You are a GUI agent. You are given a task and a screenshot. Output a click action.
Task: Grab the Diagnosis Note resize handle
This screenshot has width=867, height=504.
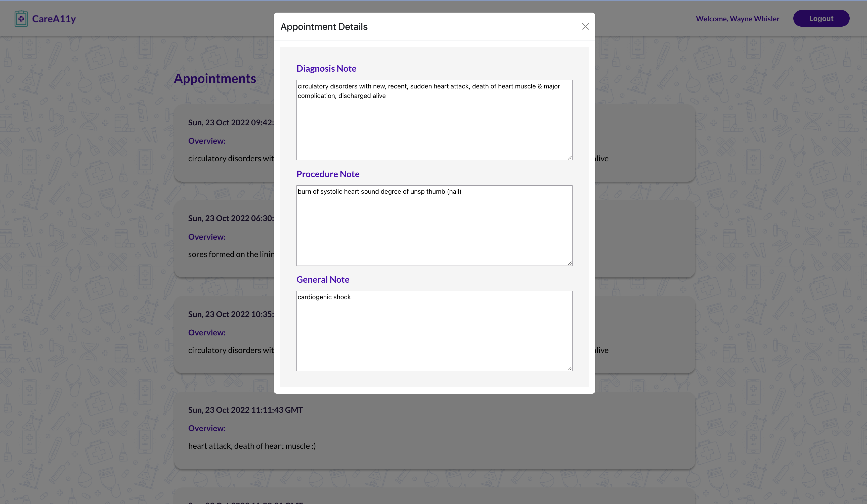(570, 158)
